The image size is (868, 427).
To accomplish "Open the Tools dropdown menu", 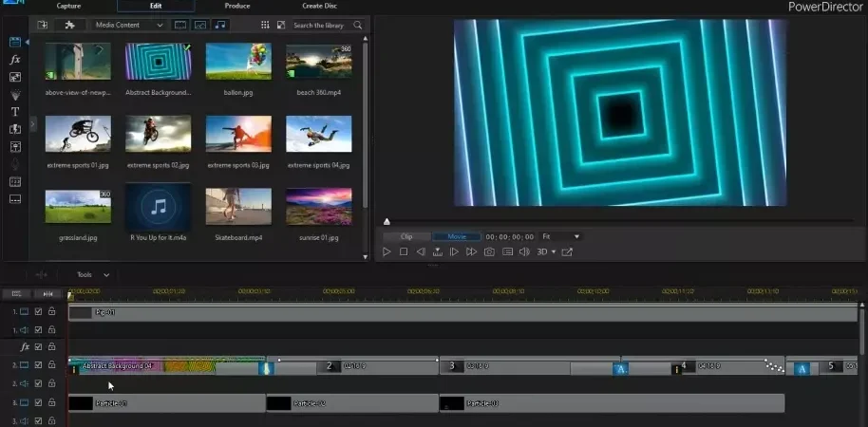I will [93, 275].
